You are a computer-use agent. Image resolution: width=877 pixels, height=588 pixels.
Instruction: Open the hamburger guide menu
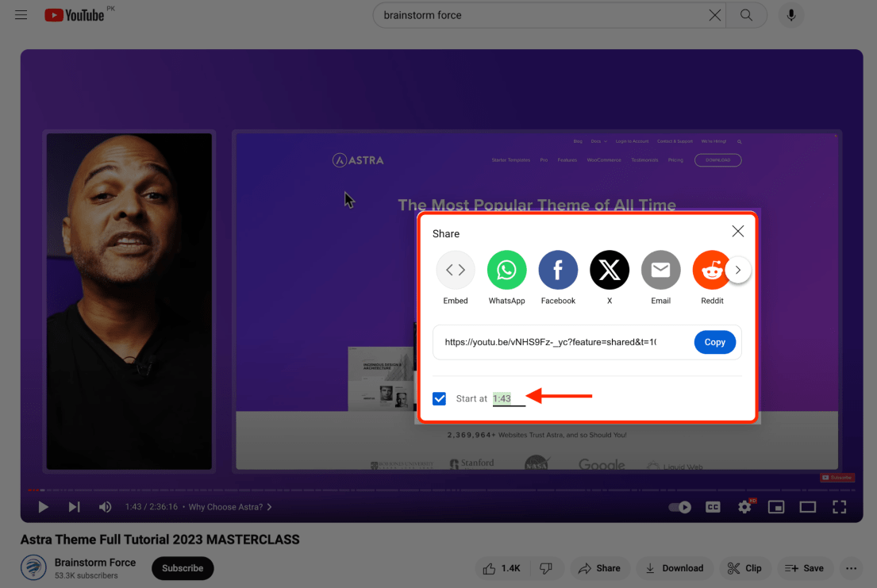point(21,15)
